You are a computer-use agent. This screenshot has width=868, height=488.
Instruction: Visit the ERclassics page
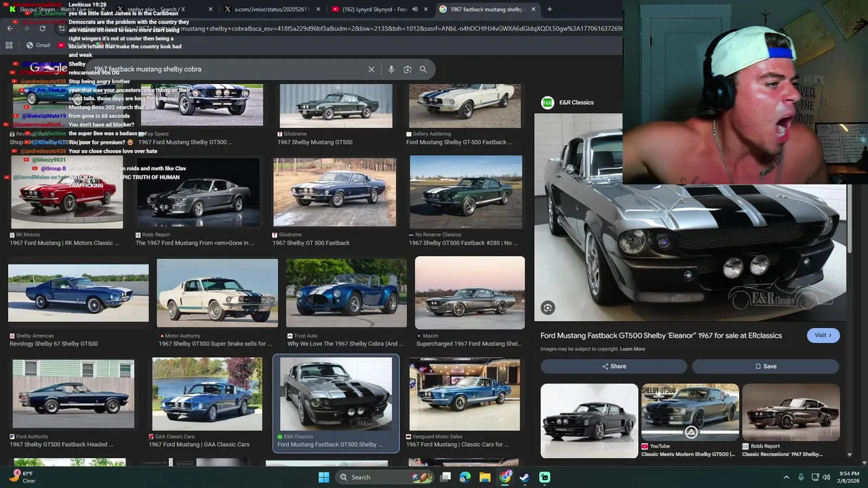pyautogui.click(x=823, y=335)
